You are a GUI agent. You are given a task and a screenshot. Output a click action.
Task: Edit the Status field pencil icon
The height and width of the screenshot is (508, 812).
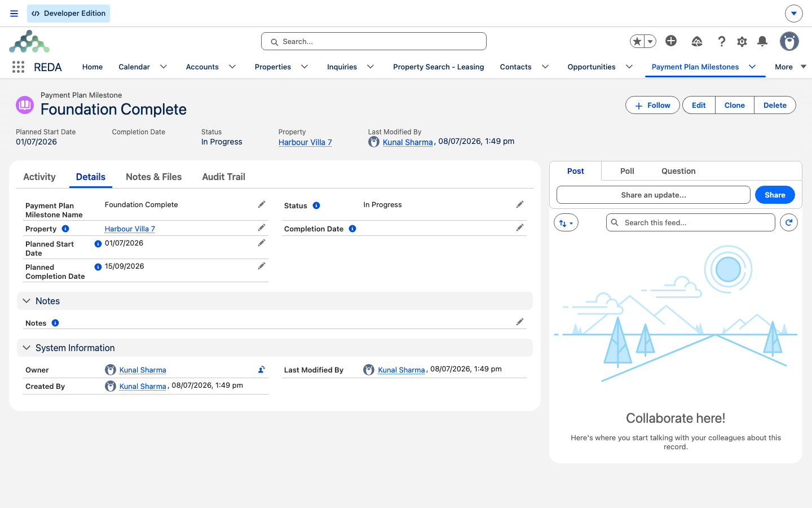[520, 204]
